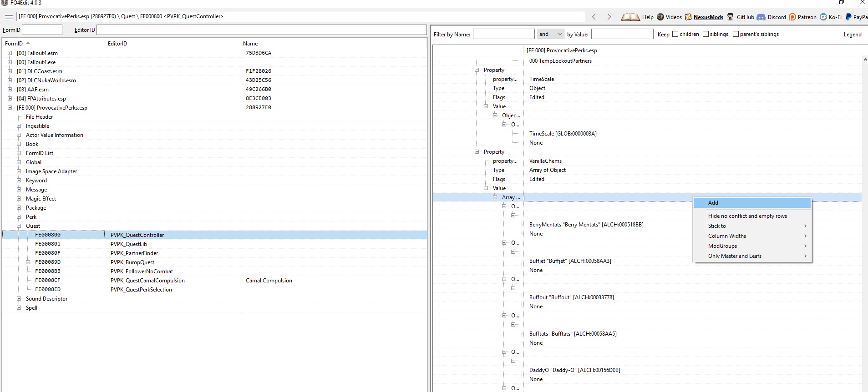
Task: Expand the Perk group
Action: pos(19,217)
